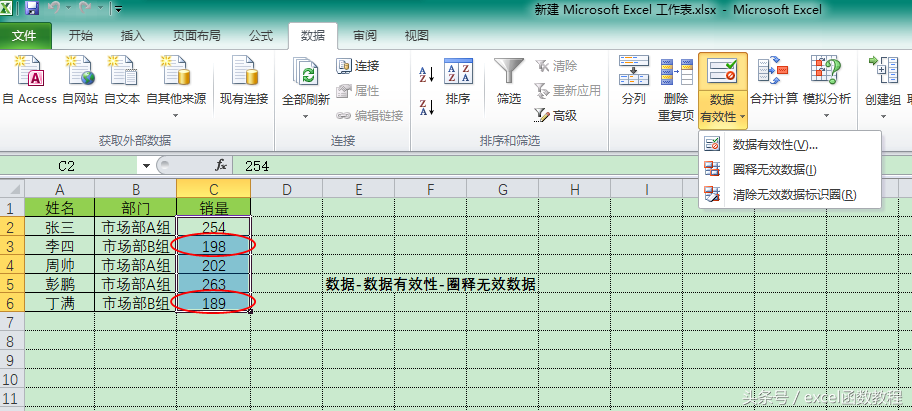This screenshot has height=411, width=912.
Task: Switch to the 插入 insert tab
Action: (133, 36)
